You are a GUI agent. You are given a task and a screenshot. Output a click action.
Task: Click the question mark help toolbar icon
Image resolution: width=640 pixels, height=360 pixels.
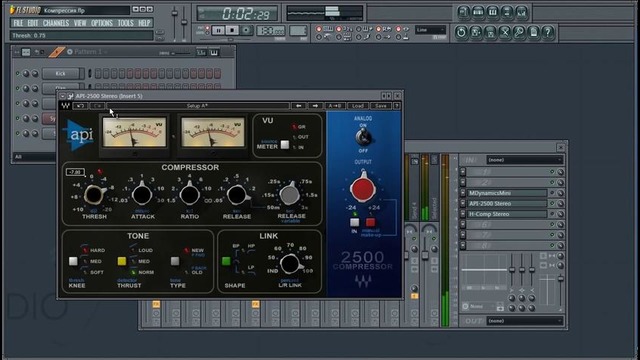pos(548,32)
